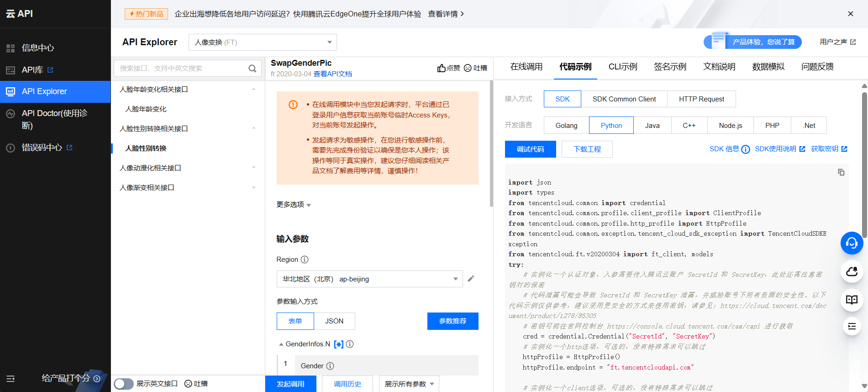Select 表单 parameter input mode
The height and width of the screenshot is (392, 868).
pyautogui.click(x=295, y=321)
